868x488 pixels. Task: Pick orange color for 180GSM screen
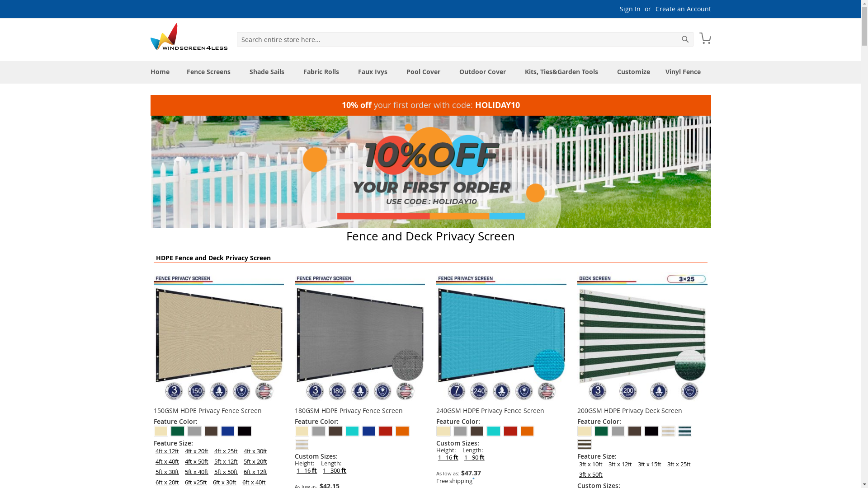click(402, 431)
